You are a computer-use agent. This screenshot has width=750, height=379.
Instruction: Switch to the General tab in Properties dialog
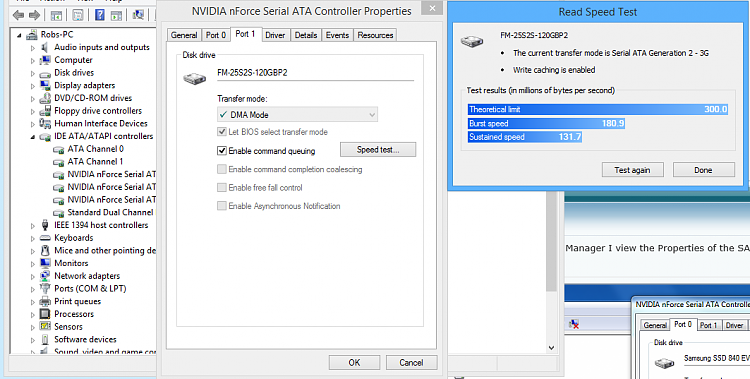[184, 35]
